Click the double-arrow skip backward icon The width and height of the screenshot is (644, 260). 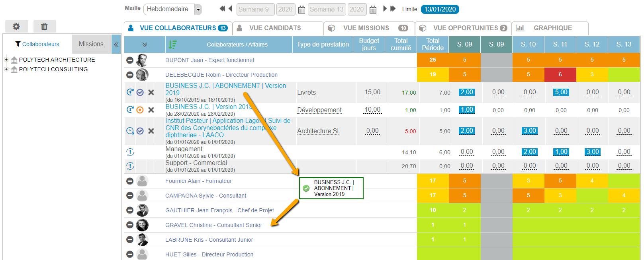tap(222, 9)
